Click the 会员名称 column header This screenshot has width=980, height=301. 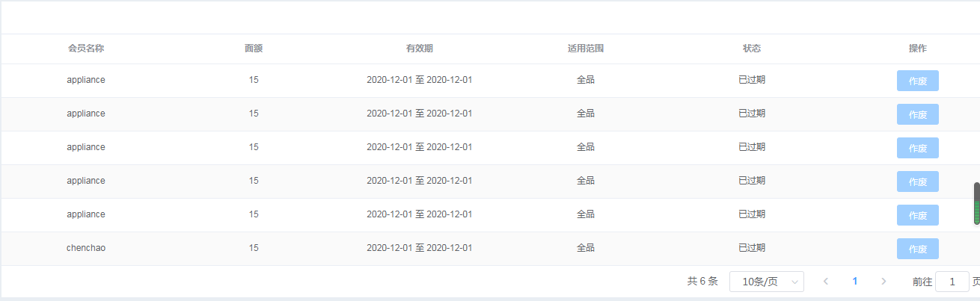tap(86, 49)
